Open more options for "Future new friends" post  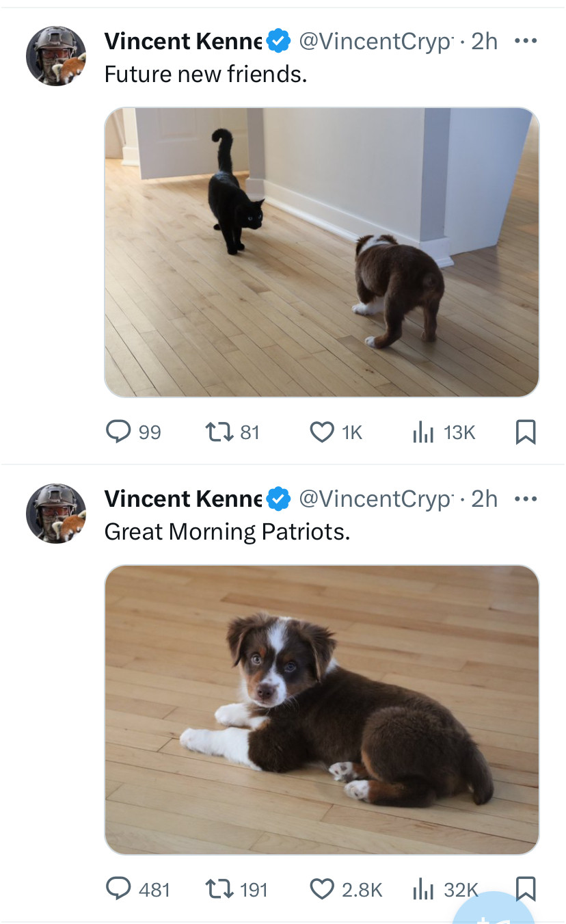[525, 41]
